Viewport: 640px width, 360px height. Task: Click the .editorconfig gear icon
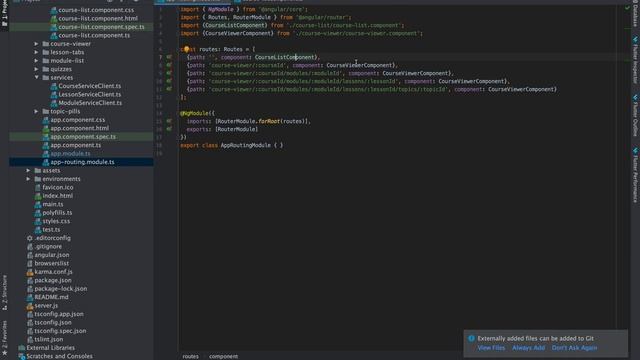tap(30, 238)
